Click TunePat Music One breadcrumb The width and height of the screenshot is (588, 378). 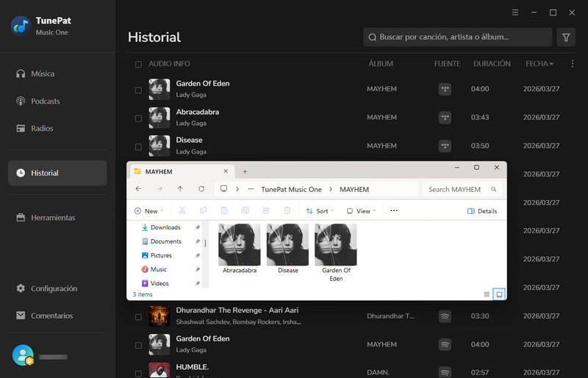coord(291,190)
